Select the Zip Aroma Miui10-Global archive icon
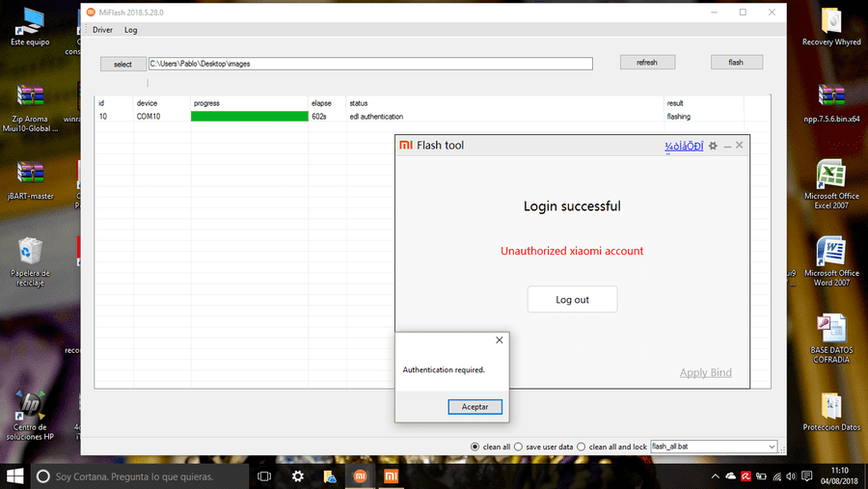Viewport: 868px width, 489px height. tap(30, 109)
